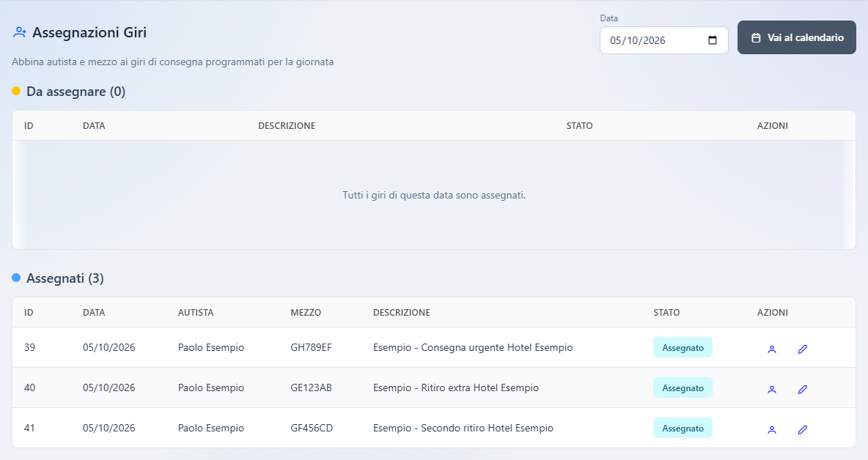868x460 pixels.
Task: Click the AUTISTA column header
Action: point(196,312)
